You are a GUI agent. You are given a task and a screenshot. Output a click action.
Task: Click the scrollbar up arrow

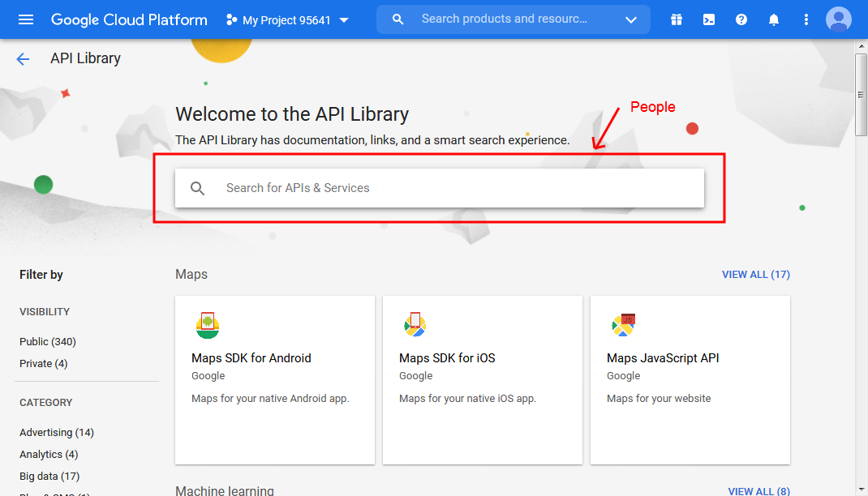pos(861,46)
